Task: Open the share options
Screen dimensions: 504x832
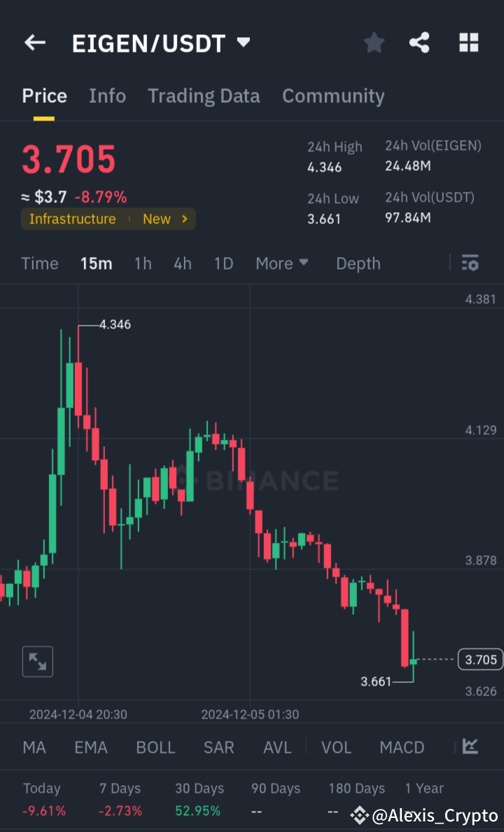Action: coord(419,43)
